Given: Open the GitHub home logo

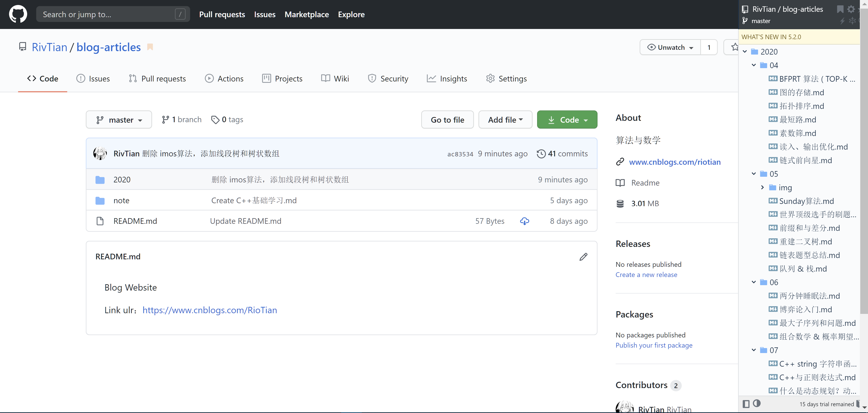Looking at the screenshot, I should [18, 14].
